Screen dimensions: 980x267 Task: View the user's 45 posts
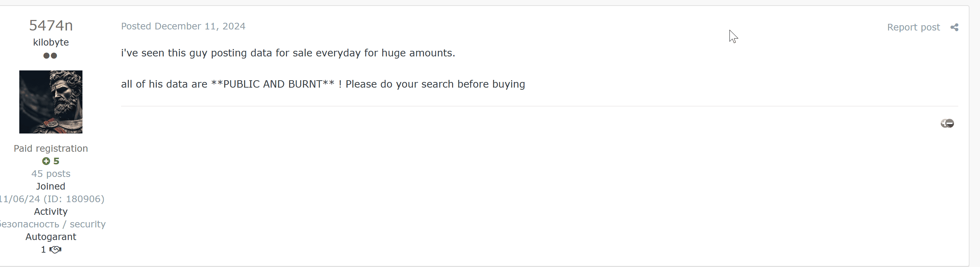pos(51,173)
